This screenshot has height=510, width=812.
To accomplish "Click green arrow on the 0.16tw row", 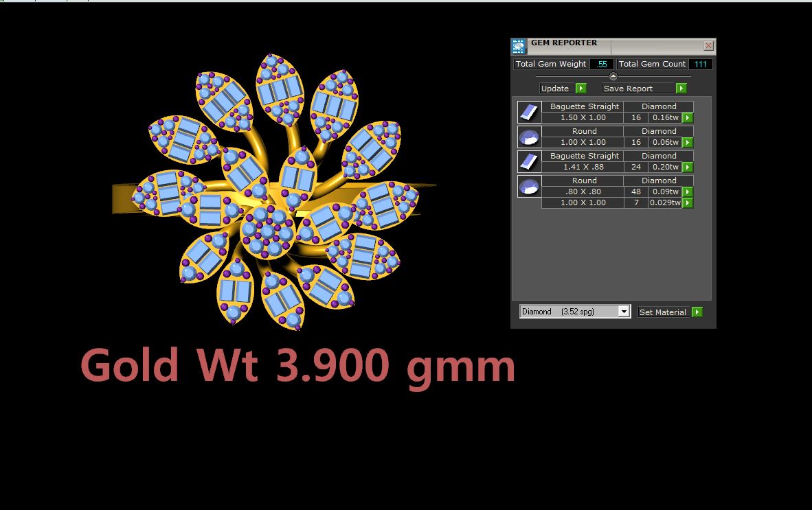I will pos(688,118).
